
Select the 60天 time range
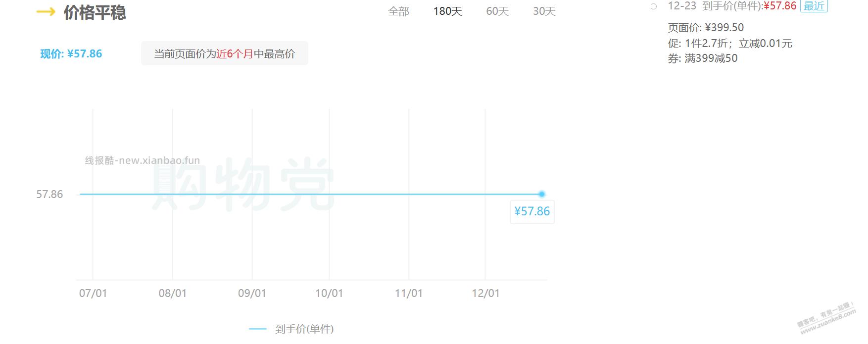[497, 11]
